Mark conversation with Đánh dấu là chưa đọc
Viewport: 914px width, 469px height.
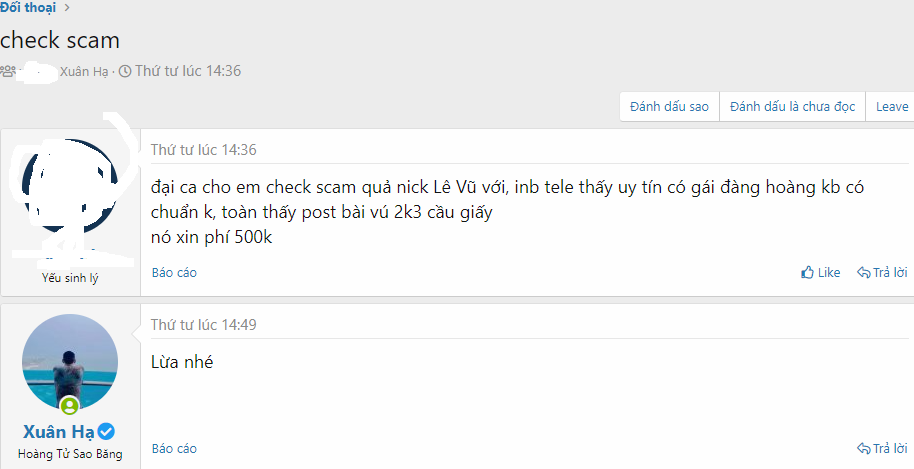click(792, 107)
